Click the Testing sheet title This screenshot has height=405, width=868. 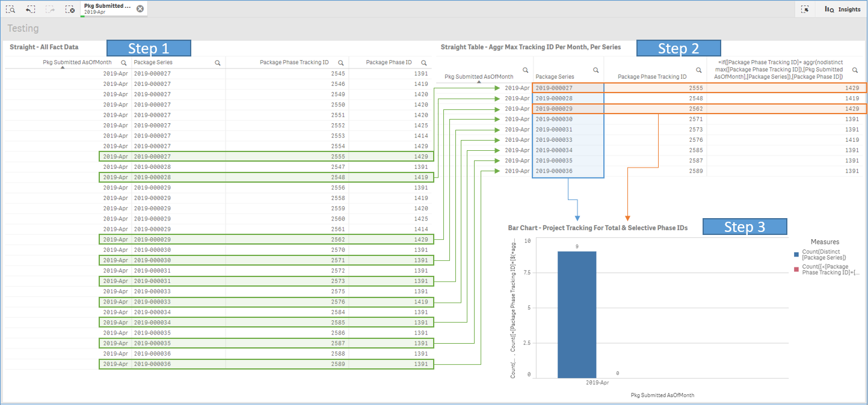[23, 28]
